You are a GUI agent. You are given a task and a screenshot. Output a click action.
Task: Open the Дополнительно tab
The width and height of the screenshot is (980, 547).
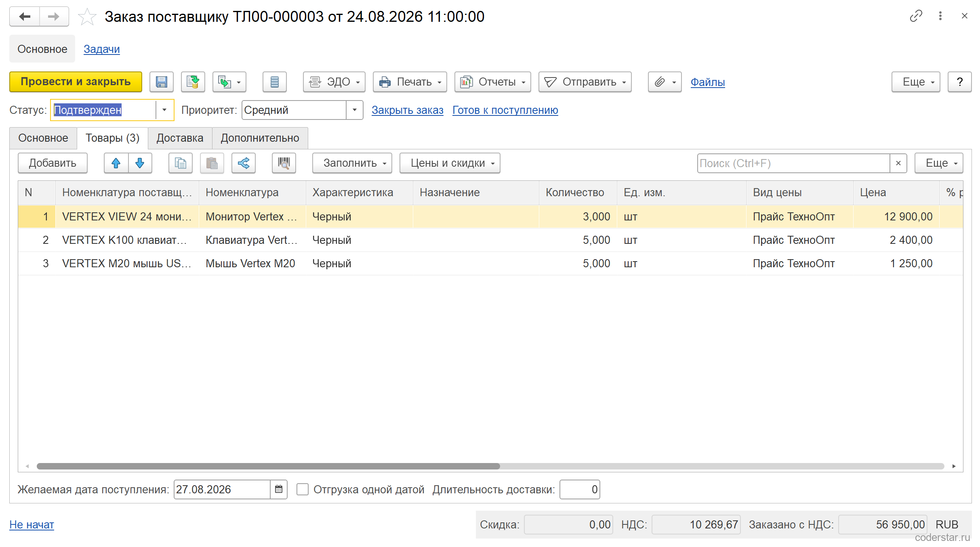[260, 138]
